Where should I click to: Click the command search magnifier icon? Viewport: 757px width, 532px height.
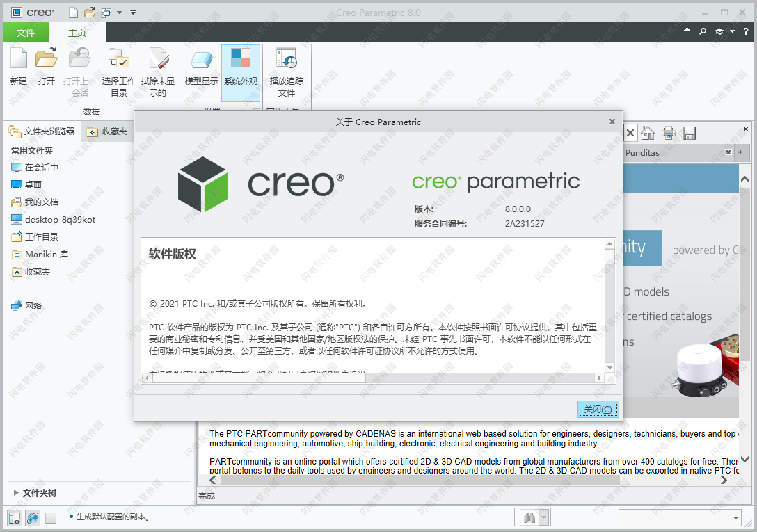tap(703, 31)
